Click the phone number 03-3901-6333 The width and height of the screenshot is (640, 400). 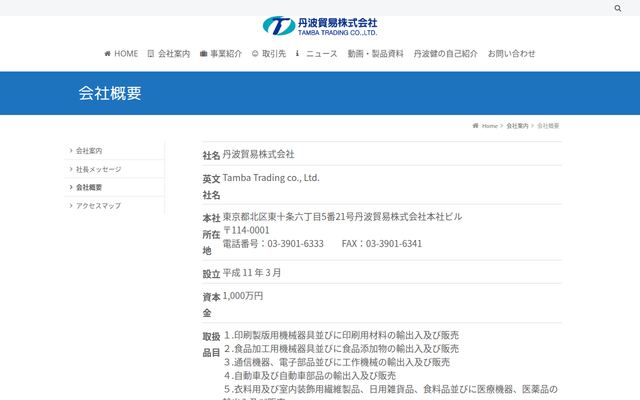pos(296,244)
